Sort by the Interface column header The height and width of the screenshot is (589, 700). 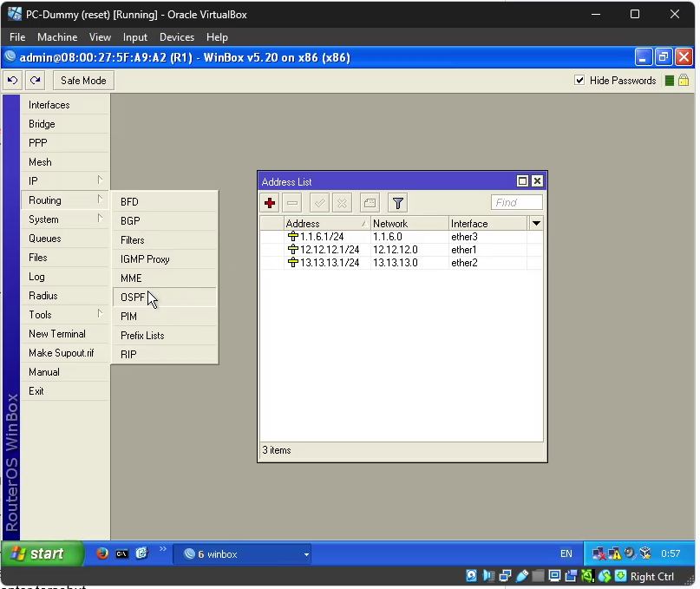[488, 223]
